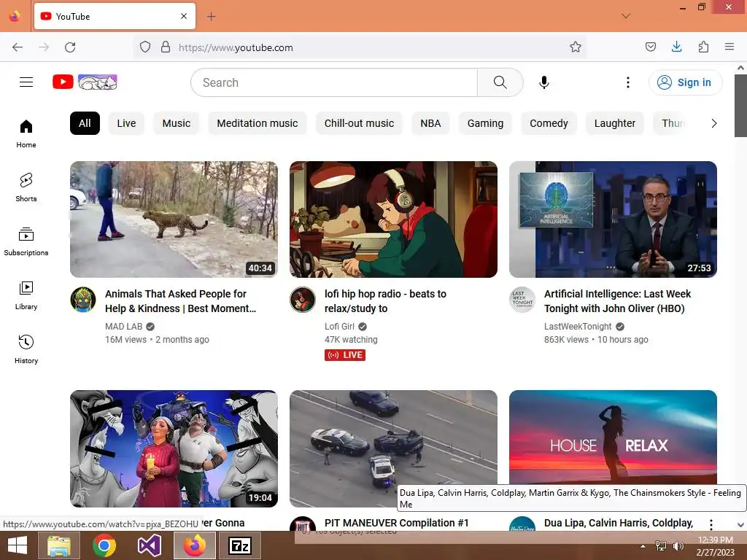Open the animated characters 19:04 thumbnail
The image size is (747, 560).
tap(174, 448)
